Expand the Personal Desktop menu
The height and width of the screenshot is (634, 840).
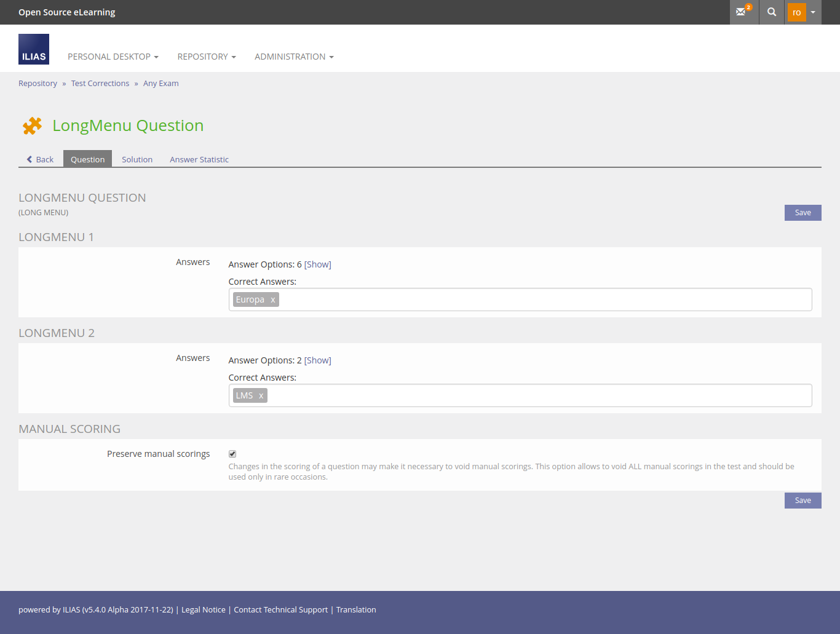[x=113, y=57]
